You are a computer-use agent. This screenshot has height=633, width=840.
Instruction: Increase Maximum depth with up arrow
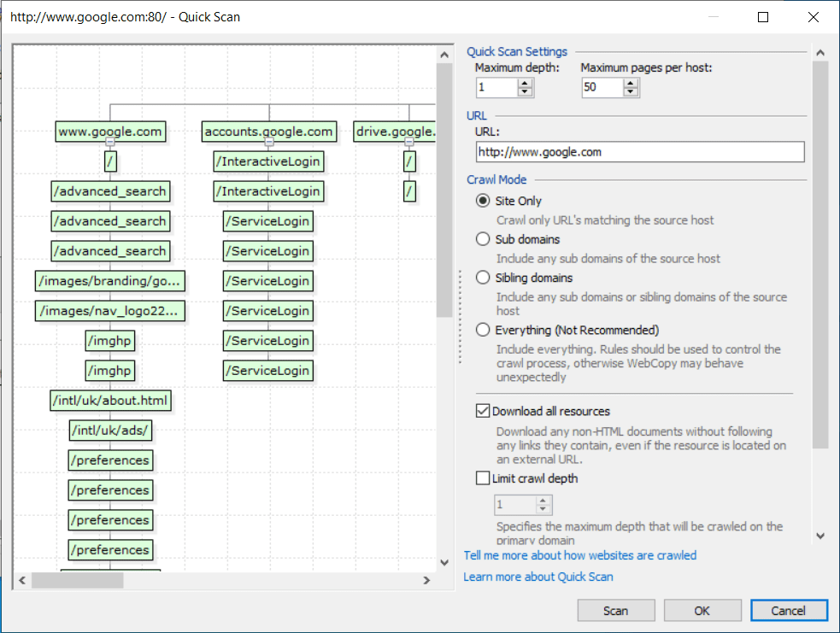click(525, 83)
